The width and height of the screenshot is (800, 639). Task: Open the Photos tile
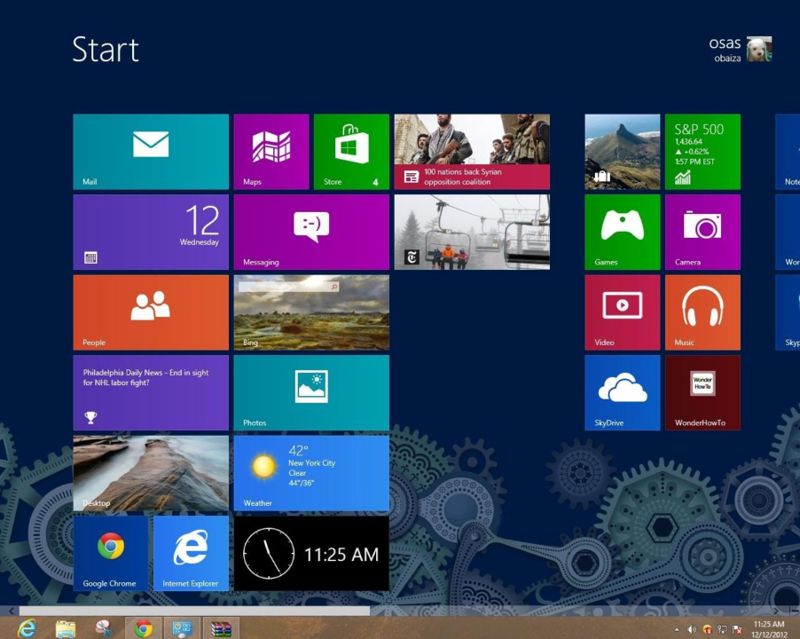click(x=311, y=393)
